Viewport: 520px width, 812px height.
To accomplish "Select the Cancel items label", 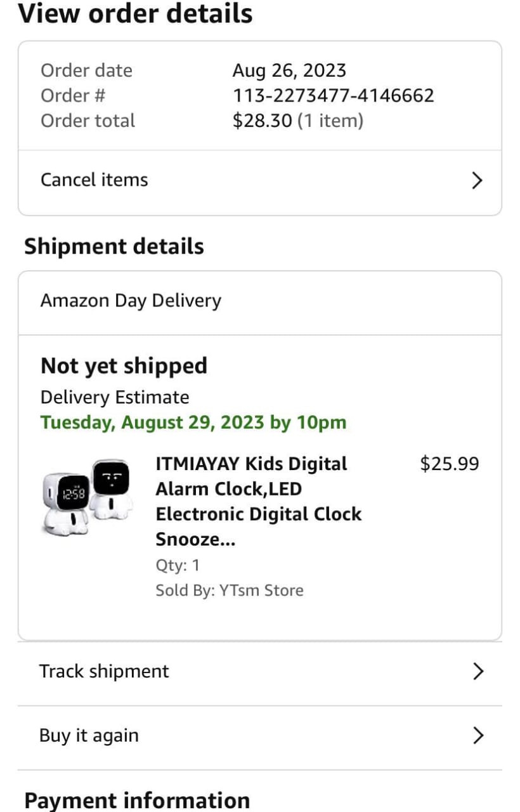I will [94, 180].
